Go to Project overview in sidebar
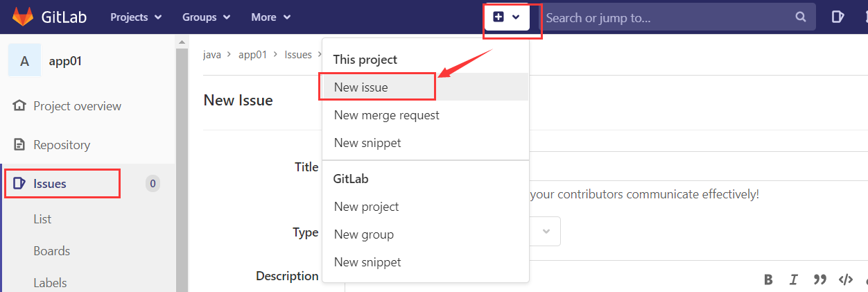 (77, 106)
